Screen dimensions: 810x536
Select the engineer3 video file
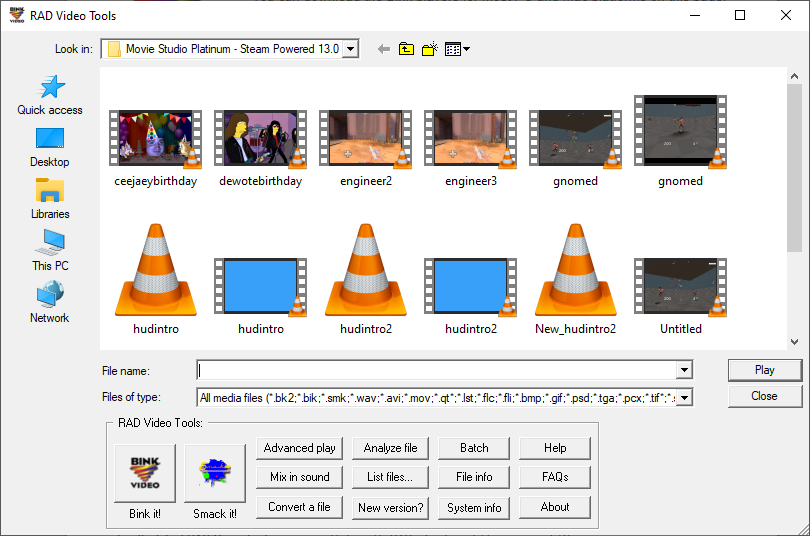tap(471, 148)
